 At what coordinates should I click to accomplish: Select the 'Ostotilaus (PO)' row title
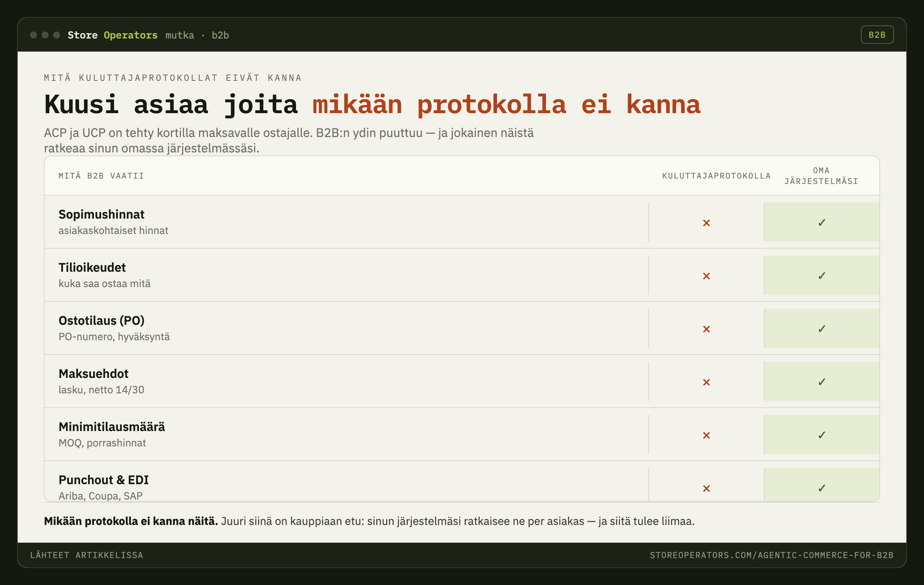(x=101, y=321)
